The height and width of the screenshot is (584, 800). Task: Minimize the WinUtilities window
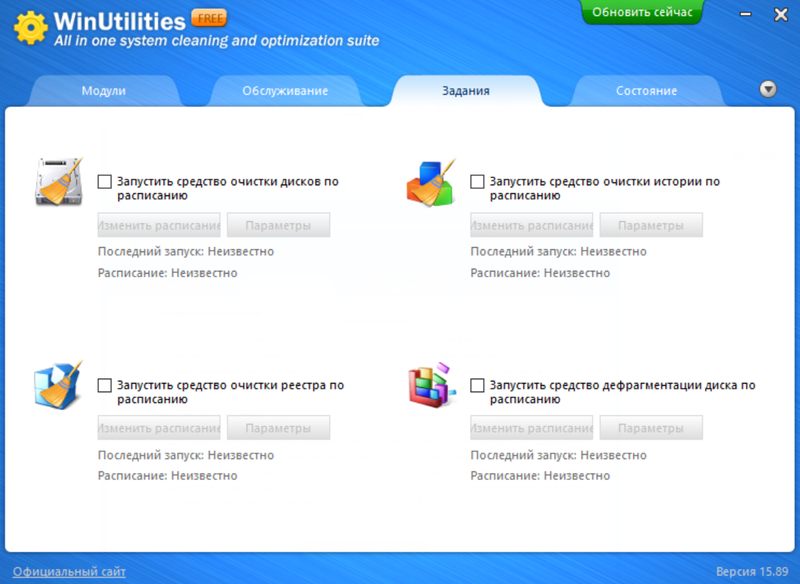(745, 14)
